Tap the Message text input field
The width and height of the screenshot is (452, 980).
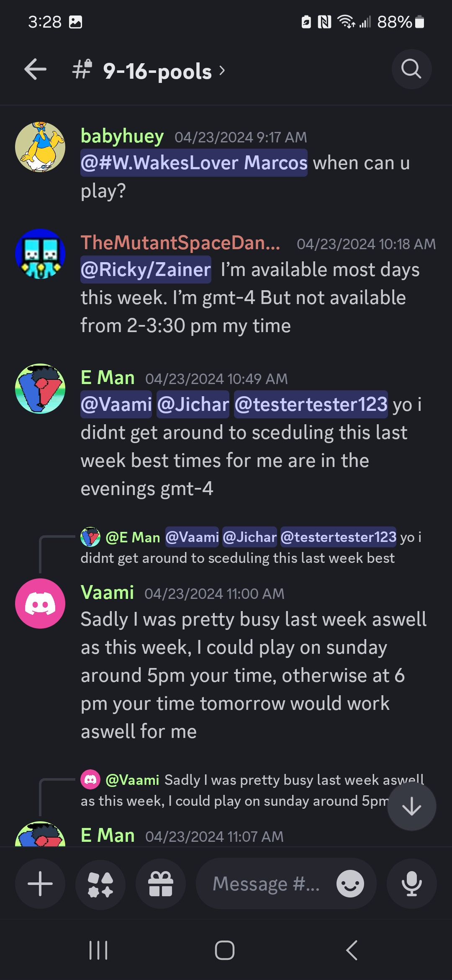266,884
